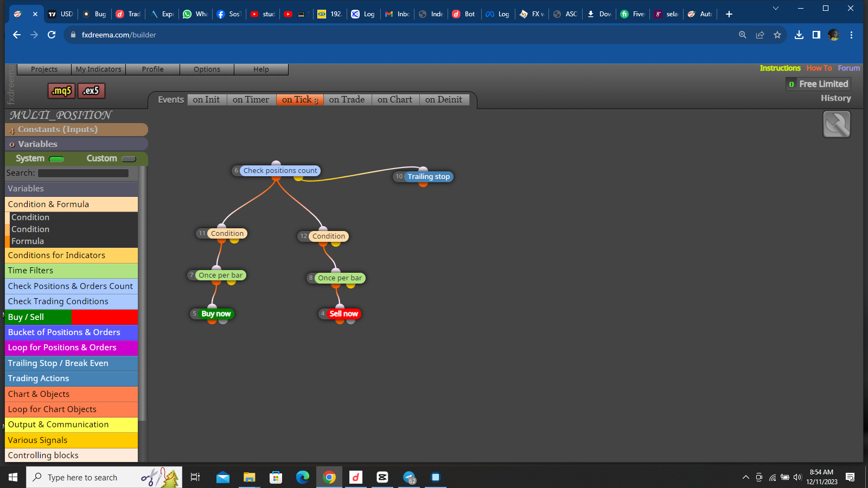Open Chrome three-dot menu
868x488 pixels.
coord(851,35)
